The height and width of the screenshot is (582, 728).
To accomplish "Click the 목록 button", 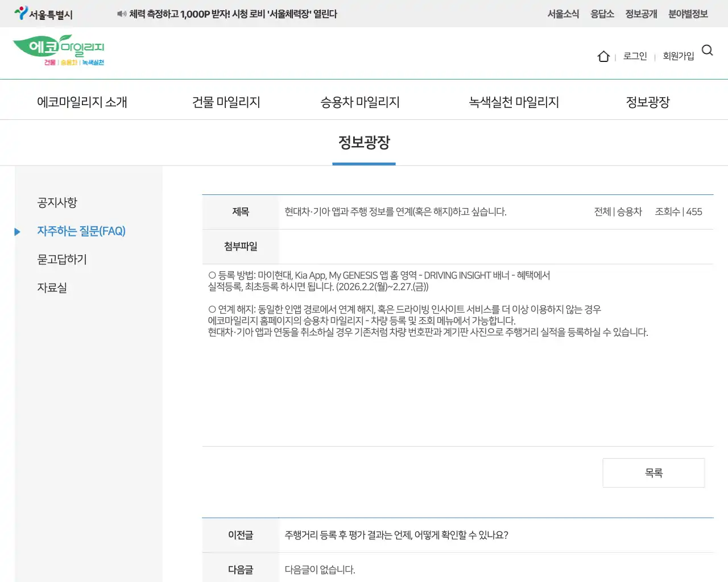I will (x=653, y=473).
